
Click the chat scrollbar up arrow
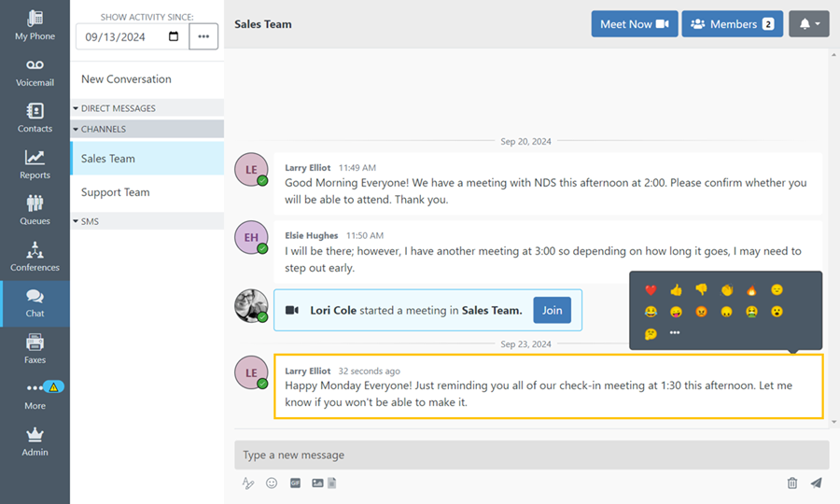(x=833, y=55)
